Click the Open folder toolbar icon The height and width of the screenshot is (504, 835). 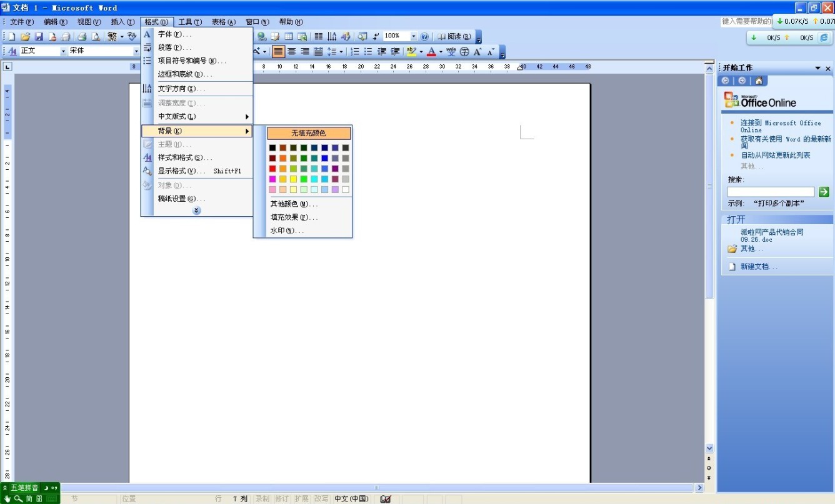(25, 37)
